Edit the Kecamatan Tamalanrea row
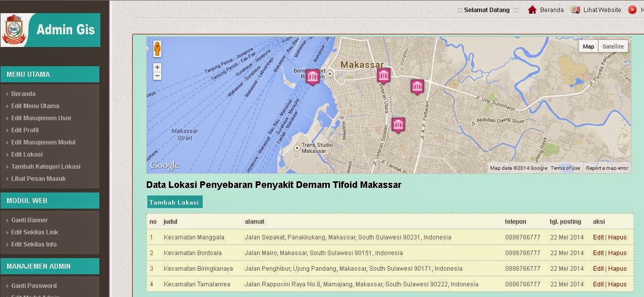The image size is (644, 297). click(x=598, y=284)
